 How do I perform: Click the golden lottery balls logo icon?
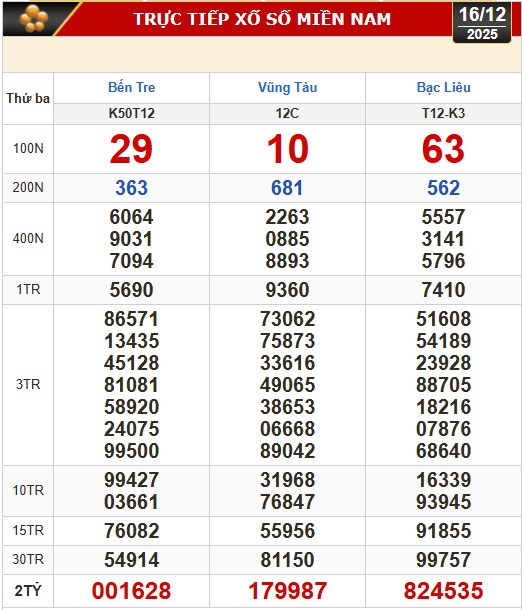pyautogui.click(x=34, y=18)
